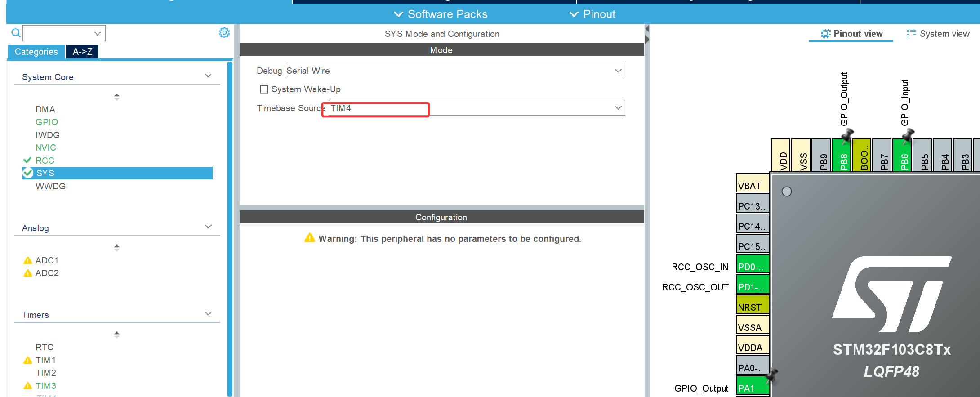This screenshot has height=397, width=980.
Task: Switch to the Categories tab
Action: click(x=36, y=51)
